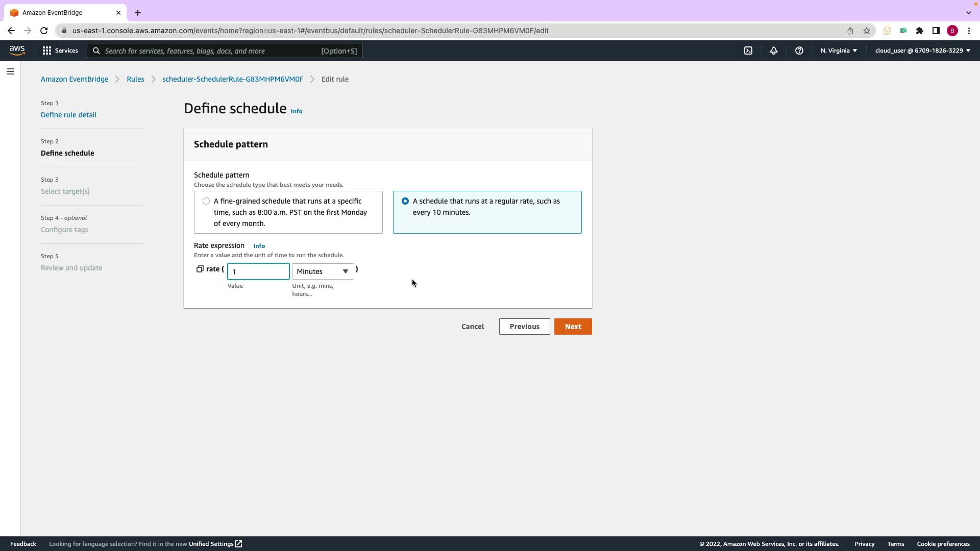980x551 pixels.
Task: Open the hamburger side navigation menu
Action: click(x=10, y=71)
